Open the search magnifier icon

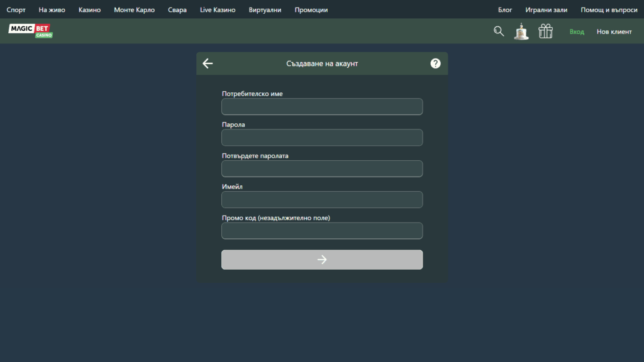click(x=499, y=31)
